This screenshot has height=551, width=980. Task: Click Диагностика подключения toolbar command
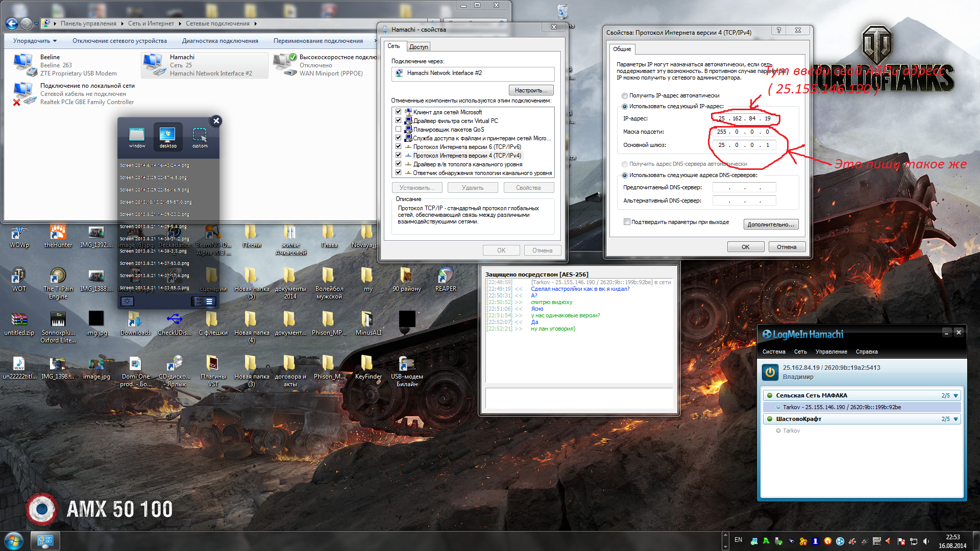[220, 41]
